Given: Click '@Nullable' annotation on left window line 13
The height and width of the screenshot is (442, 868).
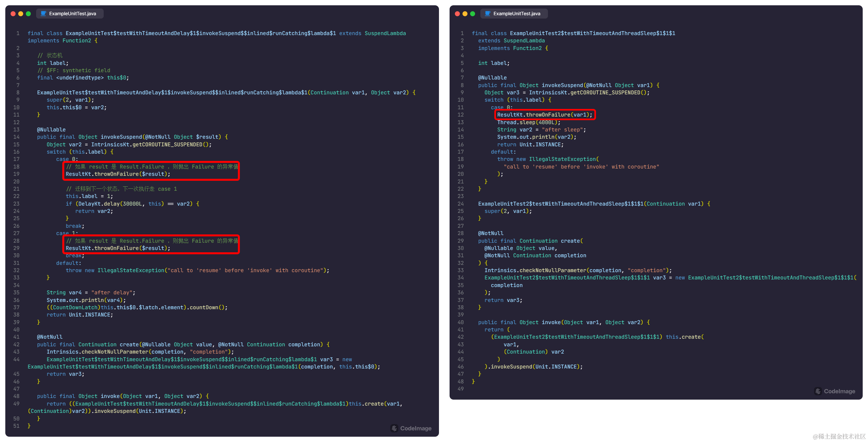Looking at the screenshot, I should coord(51,129).
